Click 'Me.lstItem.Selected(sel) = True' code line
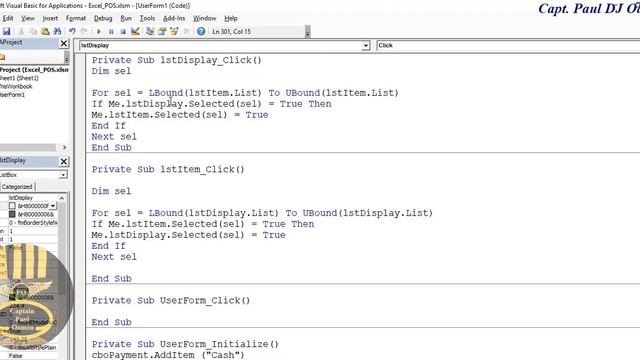 tap(180, 115)
